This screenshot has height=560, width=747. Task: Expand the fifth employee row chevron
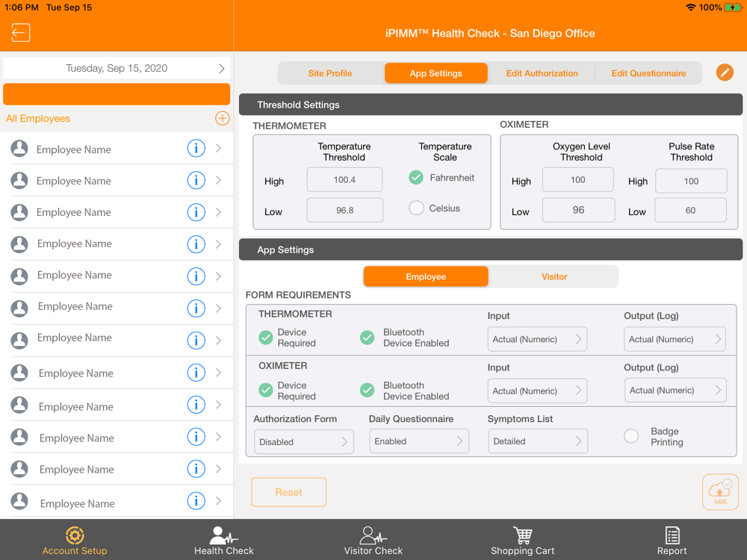(x=218, y=276)
